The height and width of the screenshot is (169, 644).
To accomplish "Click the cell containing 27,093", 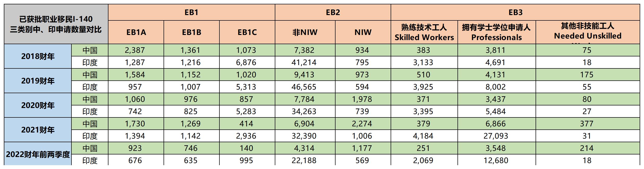I will [x=496, y=136].
